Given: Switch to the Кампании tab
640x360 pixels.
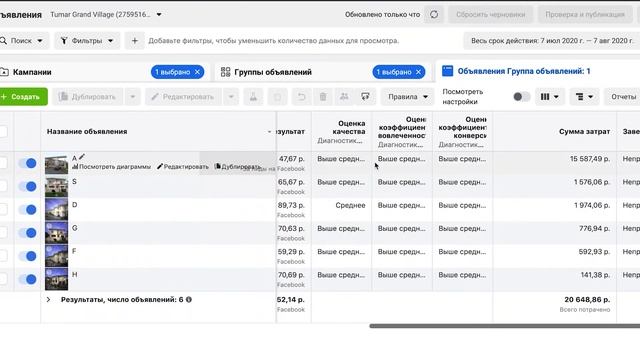Looking at the screenshot, I should coord(32,72).
